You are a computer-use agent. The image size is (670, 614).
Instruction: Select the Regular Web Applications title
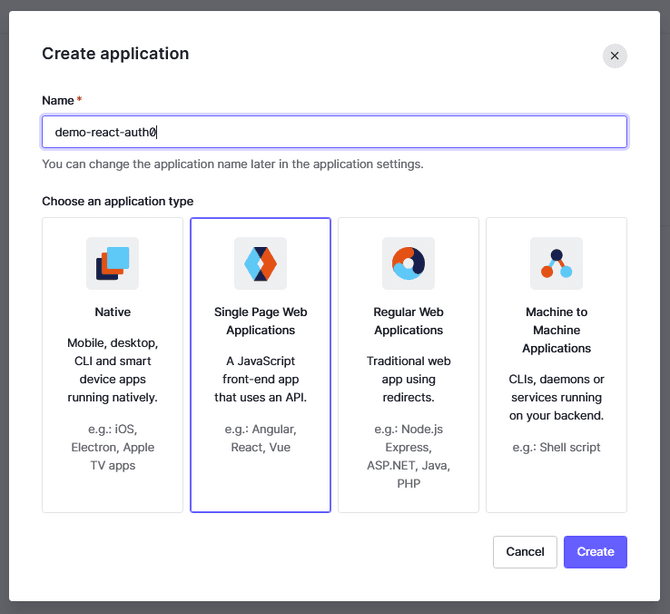click(408, 321)
